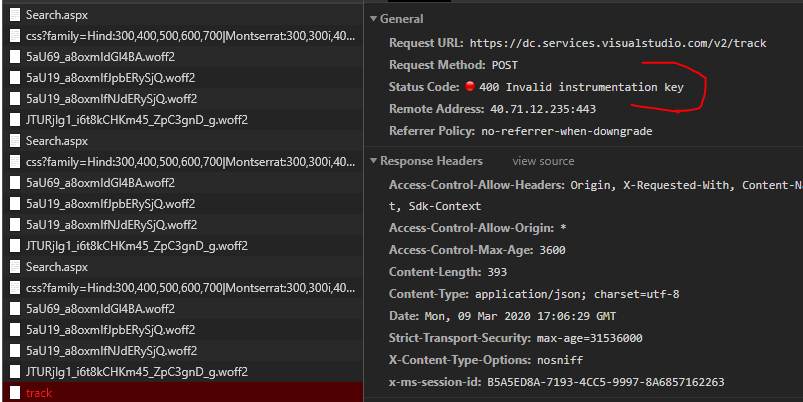Image resolution: width=803 pixels, height=402 pixels.
Task: Click the file icon beside the track request
Action: [15, 393]
